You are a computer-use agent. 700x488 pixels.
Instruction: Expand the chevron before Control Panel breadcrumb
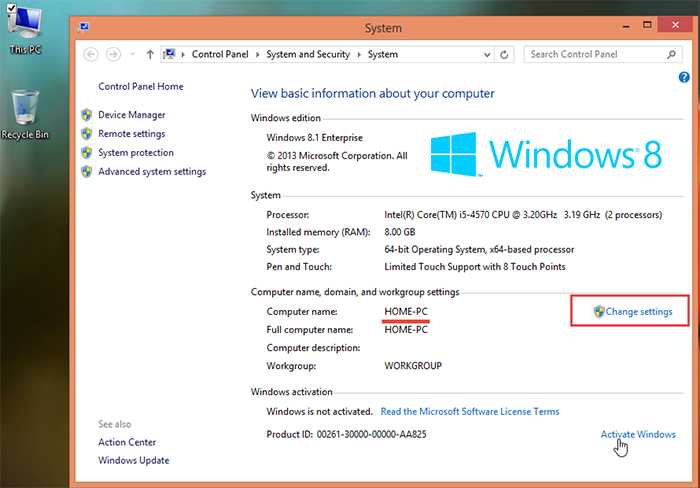(183, 54)
